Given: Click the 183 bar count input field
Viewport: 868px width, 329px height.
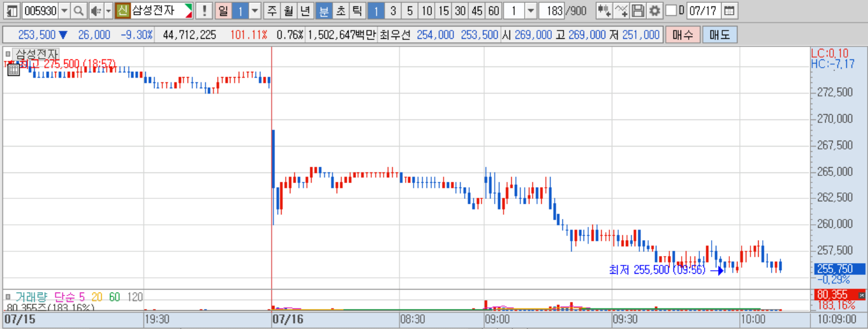Looking at the screenshot, I should point(552,11).
